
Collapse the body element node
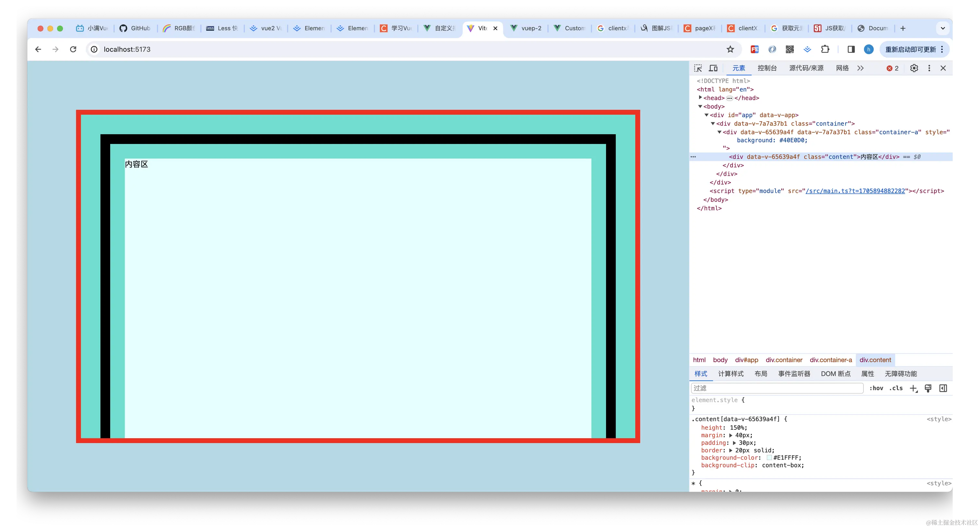click(x=700, y=107)
